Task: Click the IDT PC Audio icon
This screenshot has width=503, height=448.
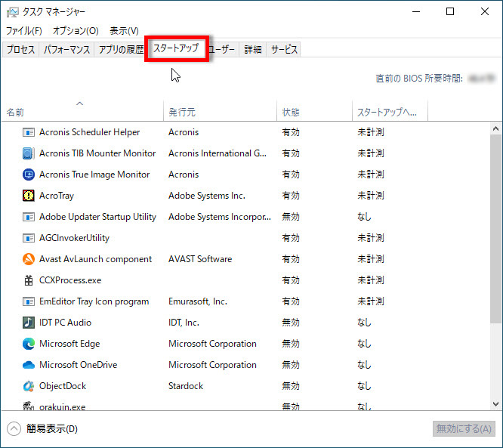Action: click(29, 323)
